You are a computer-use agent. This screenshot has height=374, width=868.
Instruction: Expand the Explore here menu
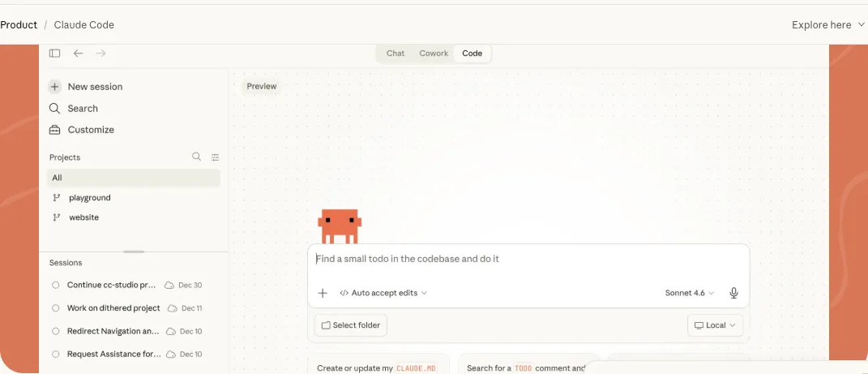pos(828,25)
